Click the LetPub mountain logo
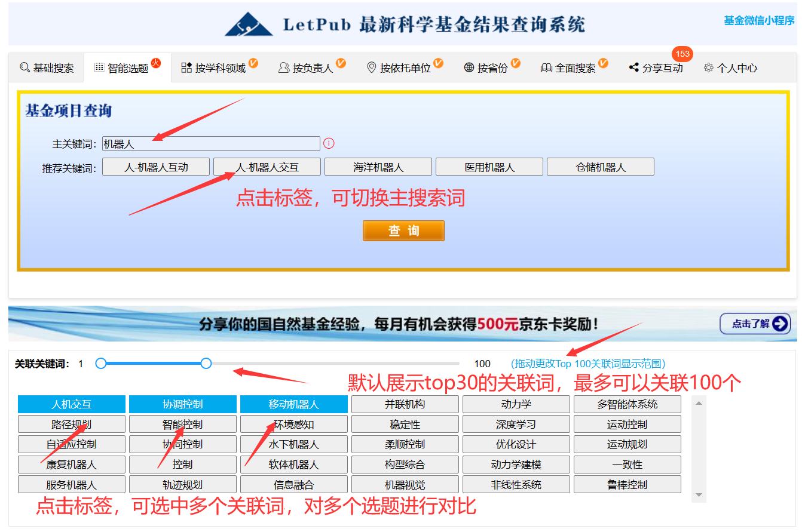Viewport: 802px width, 532px height. pos(248,24)
